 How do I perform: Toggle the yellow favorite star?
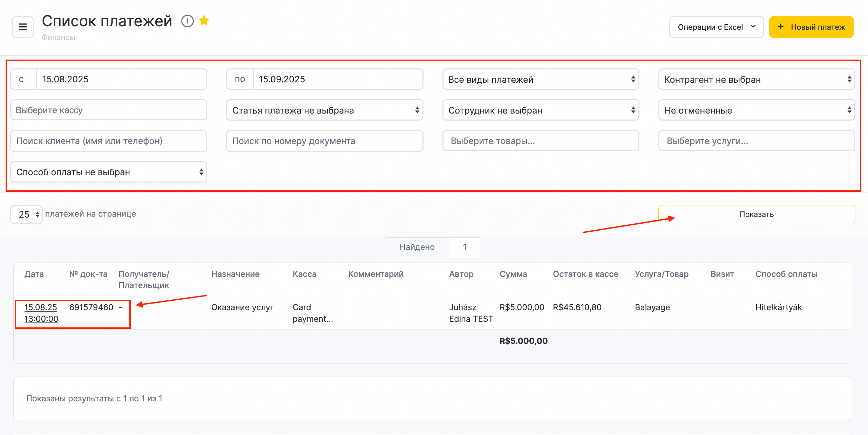tap(204, 21)
